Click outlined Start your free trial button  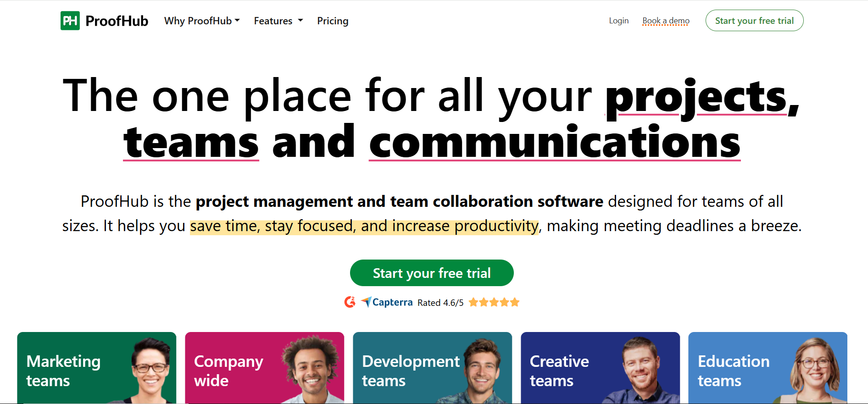coord(754,21)
